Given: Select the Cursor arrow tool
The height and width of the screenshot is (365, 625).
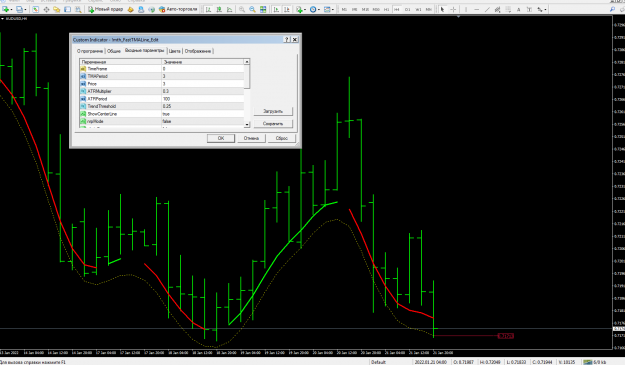Looking at the screenshot, I should [x=442, y=9].
